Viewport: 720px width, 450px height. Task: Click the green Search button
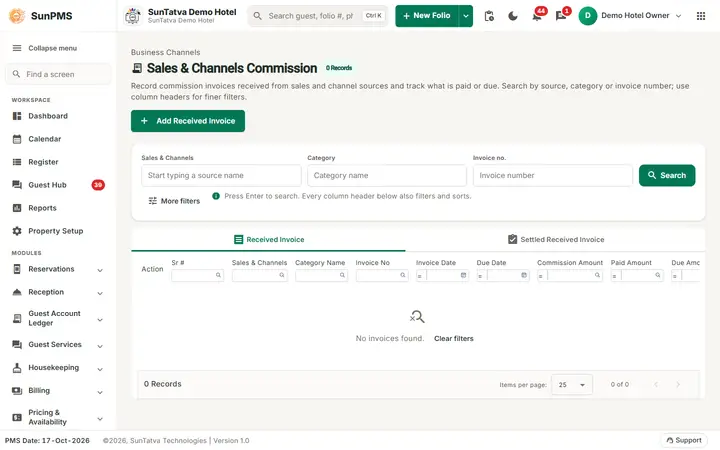click(667, 175)
